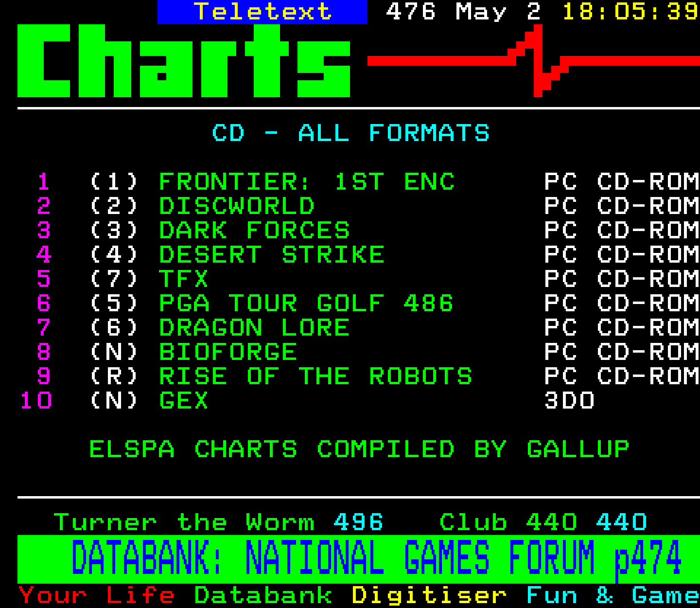Select chart entry GEX
Screen dimensions: 700x608
pyautogui.click(x=184, y=401)
